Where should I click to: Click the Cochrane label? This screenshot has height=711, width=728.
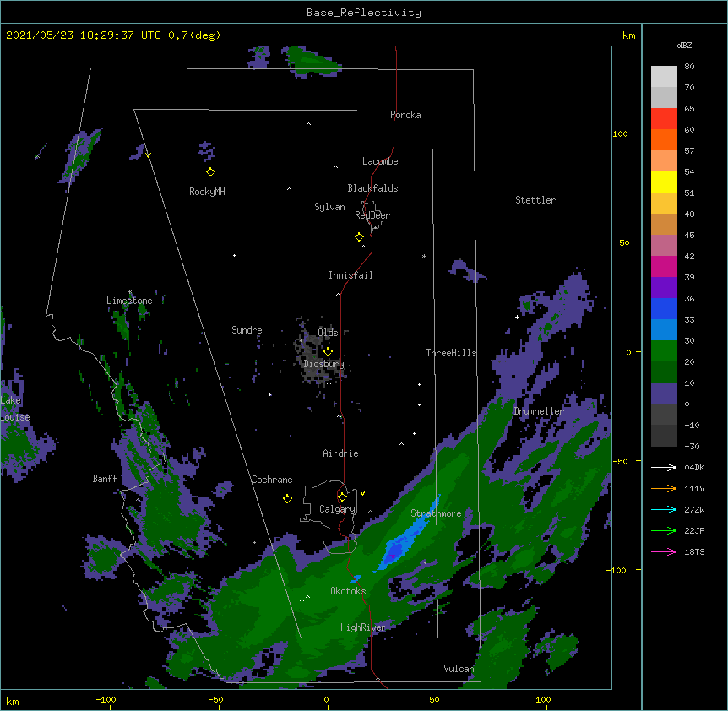point(272,480)
